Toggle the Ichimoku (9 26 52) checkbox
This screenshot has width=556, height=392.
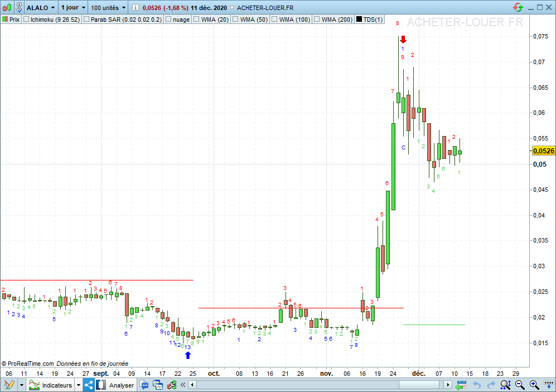pos(26,20)
